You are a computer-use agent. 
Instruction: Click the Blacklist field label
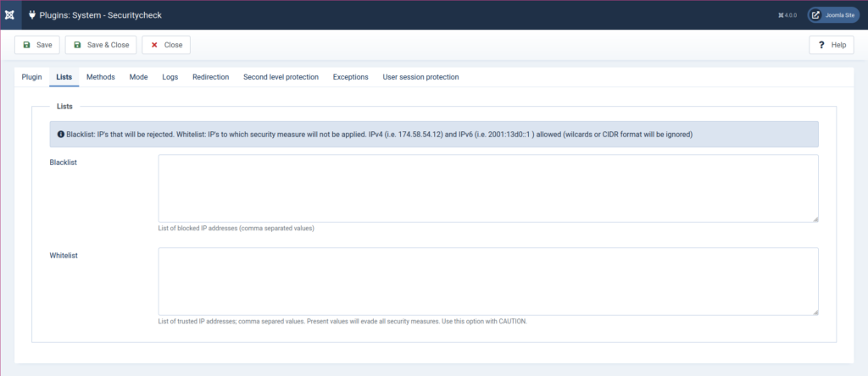pos(63,163)
